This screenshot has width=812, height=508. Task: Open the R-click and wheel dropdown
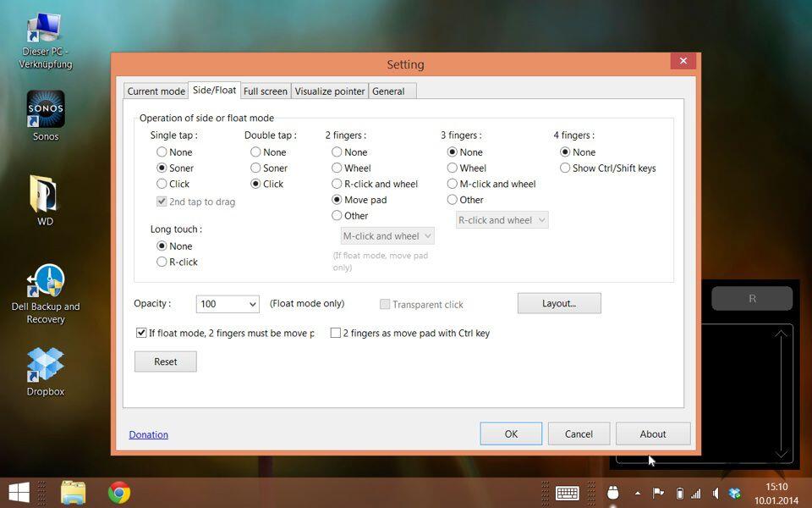tap(502, 220)
